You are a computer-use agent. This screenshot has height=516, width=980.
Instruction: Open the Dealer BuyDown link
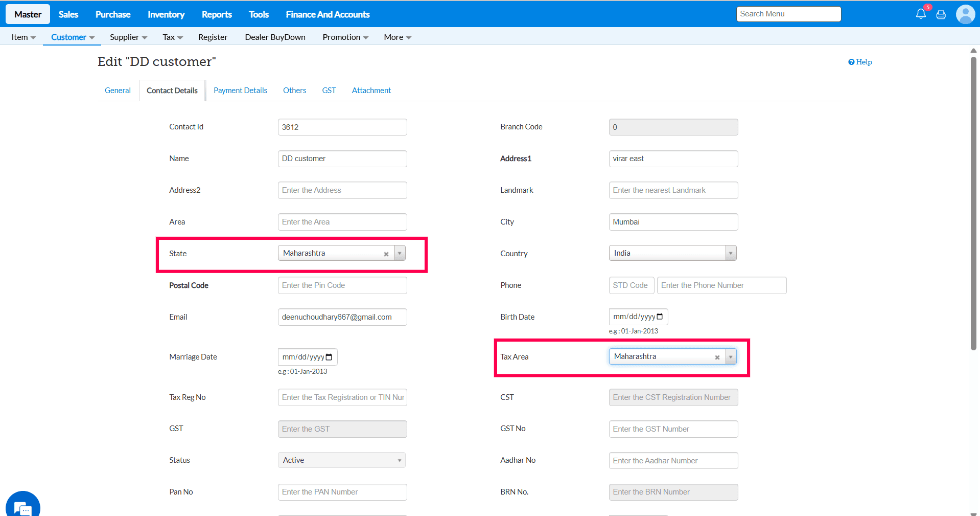pos(275,37)
